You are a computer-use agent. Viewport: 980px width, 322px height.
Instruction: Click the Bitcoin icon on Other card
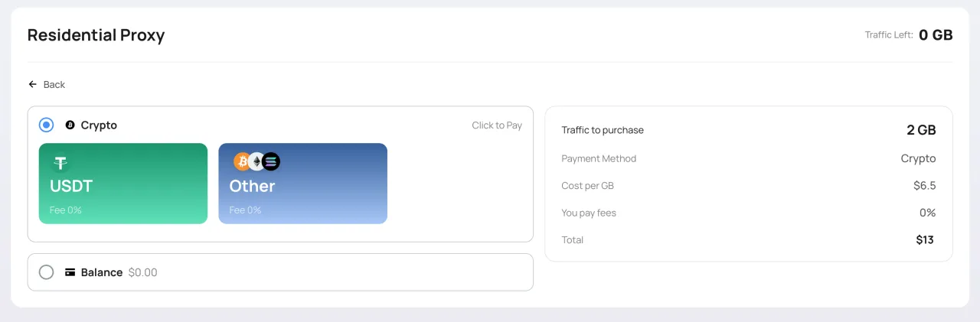tap(242, 161)
